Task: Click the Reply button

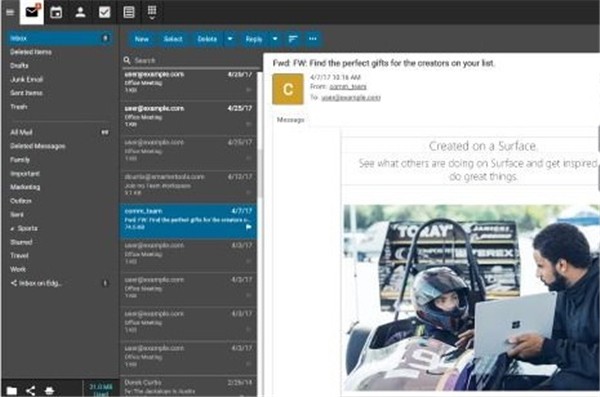Action: point(254,39)
